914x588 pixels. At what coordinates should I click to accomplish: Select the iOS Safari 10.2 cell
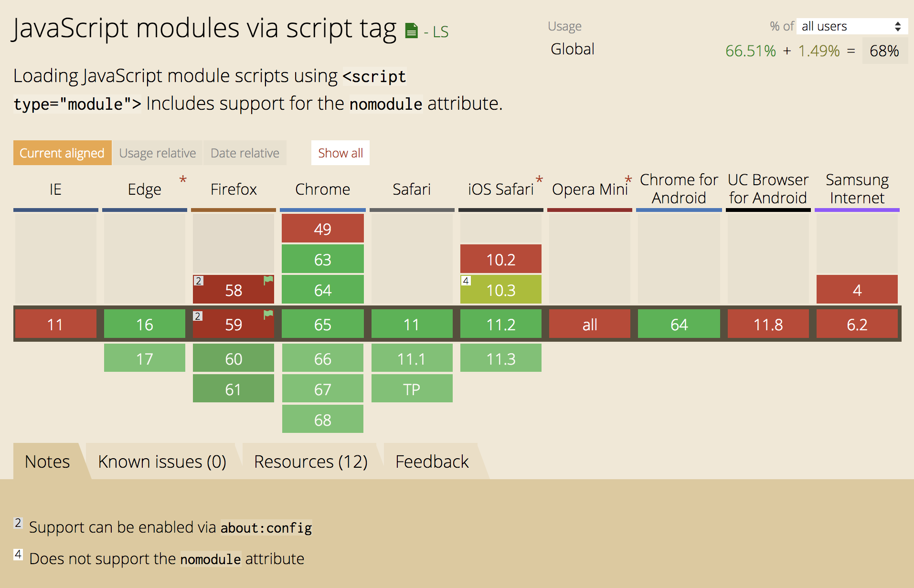point(501,259)
